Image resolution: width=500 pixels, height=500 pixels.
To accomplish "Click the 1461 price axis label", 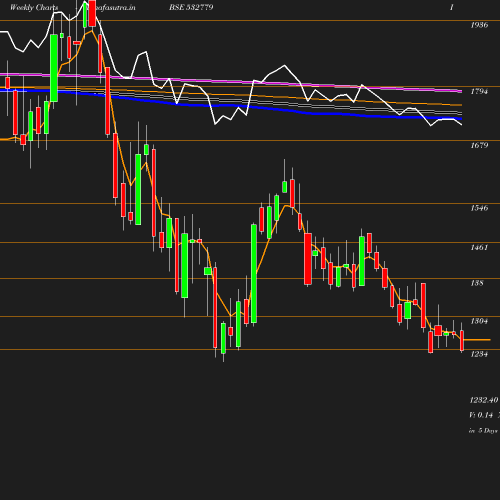I will 479,247.
